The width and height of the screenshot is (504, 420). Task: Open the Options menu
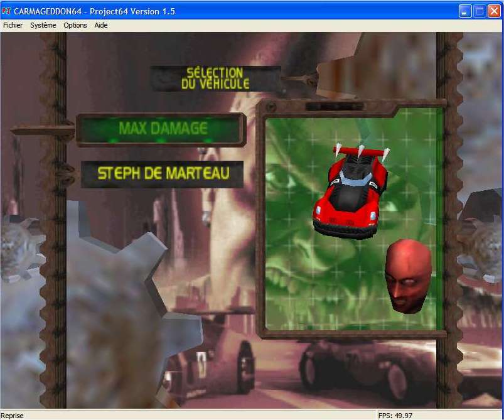75,25
